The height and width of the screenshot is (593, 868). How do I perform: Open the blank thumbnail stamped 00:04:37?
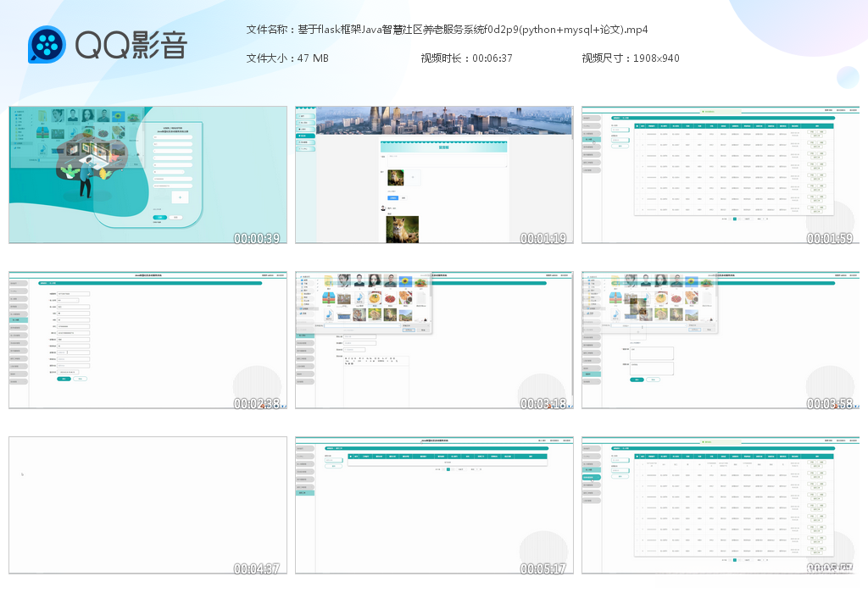(x=147, y=505)
